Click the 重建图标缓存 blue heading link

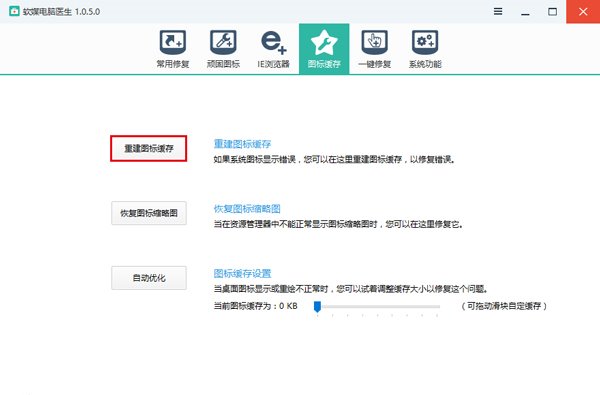242,144
